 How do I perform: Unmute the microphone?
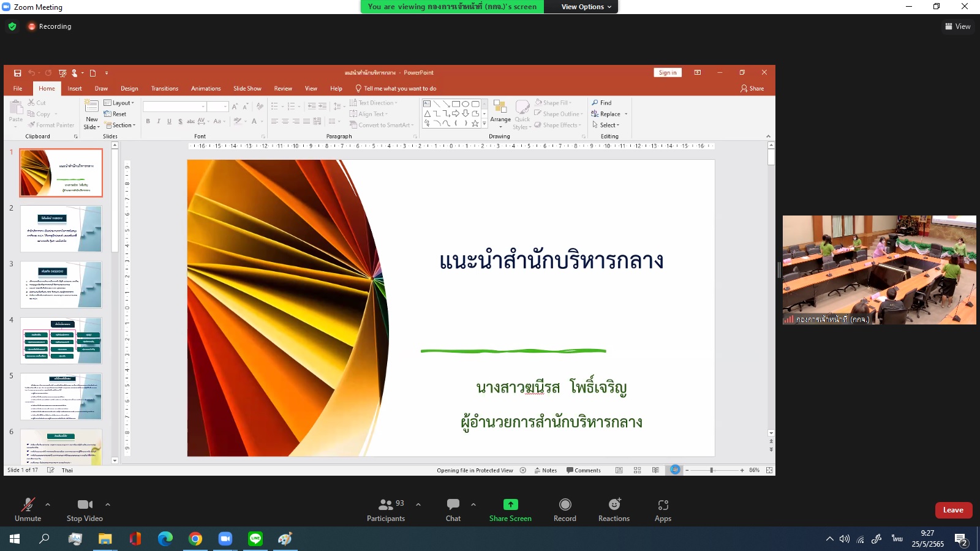[28, 509]
